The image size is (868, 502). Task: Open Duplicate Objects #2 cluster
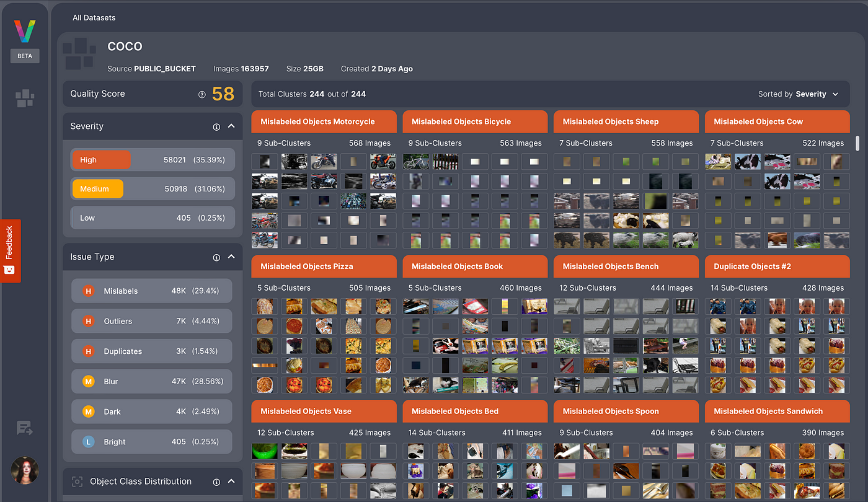[x=777, y=266]
